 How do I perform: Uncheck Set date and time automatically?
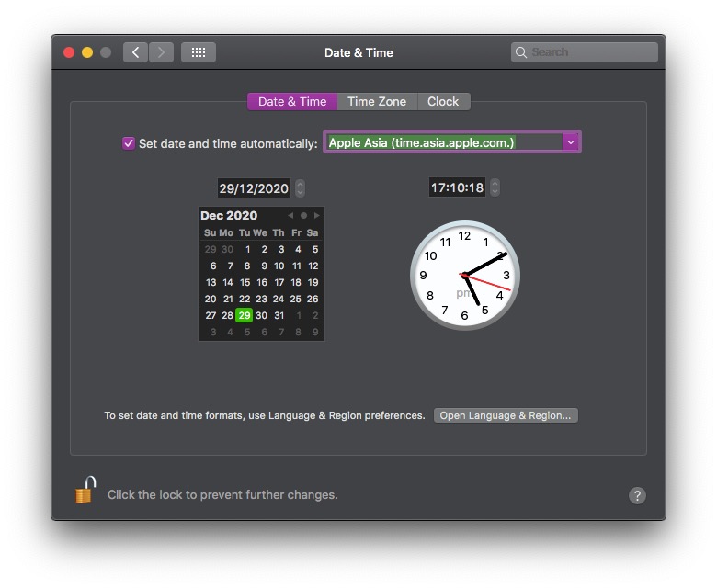pos(129,143)
